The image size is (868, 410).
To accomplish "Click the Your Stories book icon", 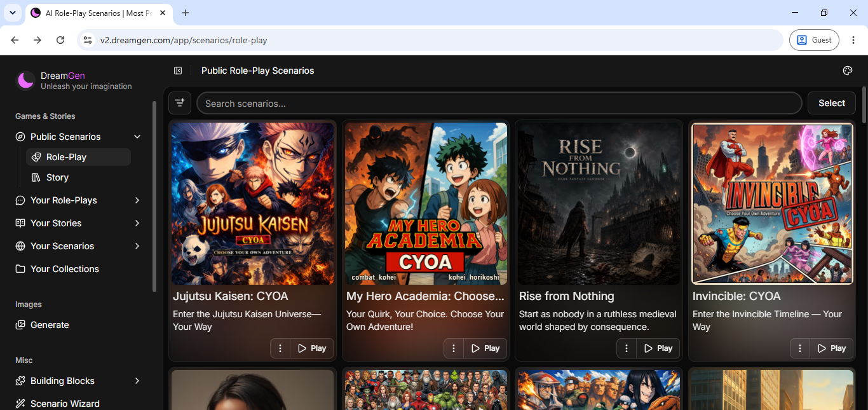I will pyautogui.click(x=20, y=223).
